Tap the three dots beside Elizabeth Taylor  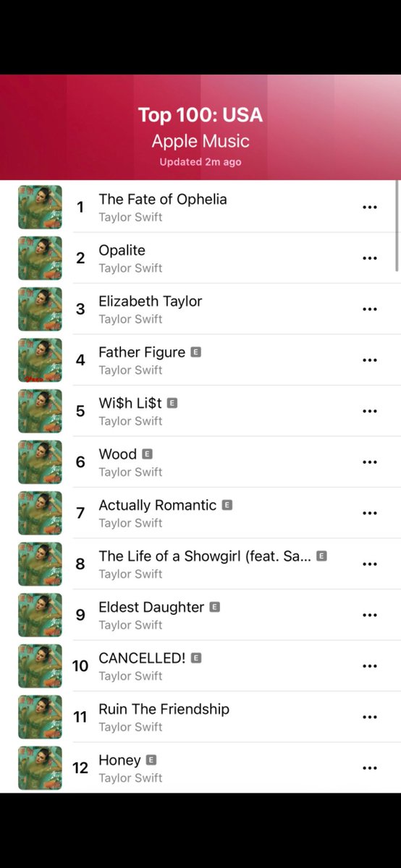click(x=370, y=309)
